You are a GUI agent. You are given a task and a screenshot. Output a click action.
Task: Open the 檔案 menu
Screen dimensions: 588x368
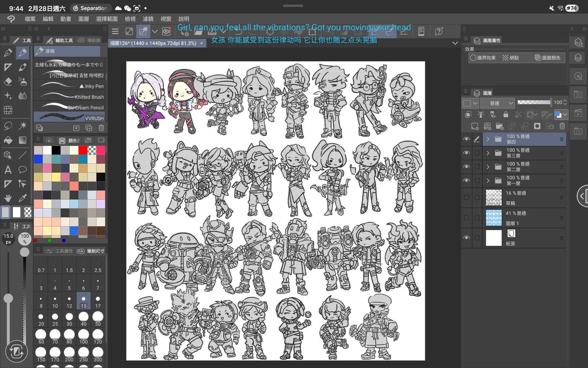pos(30,19)
